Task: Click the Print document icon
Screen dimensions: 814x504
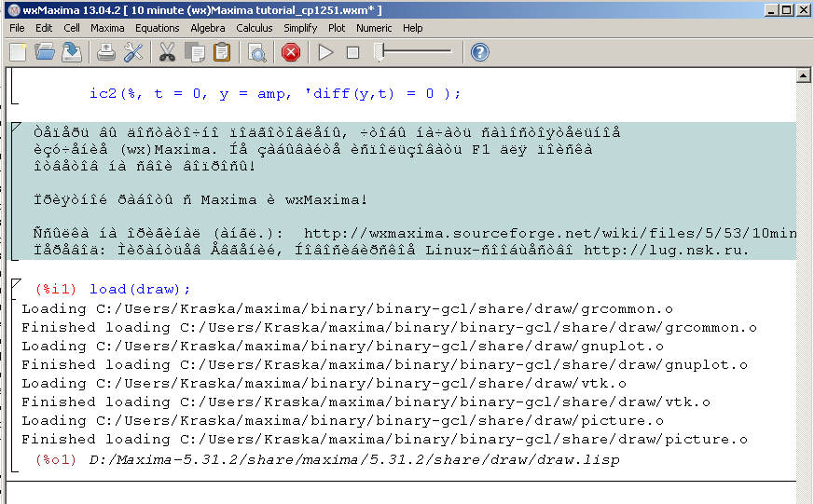Action: click(x=106, y=52)
